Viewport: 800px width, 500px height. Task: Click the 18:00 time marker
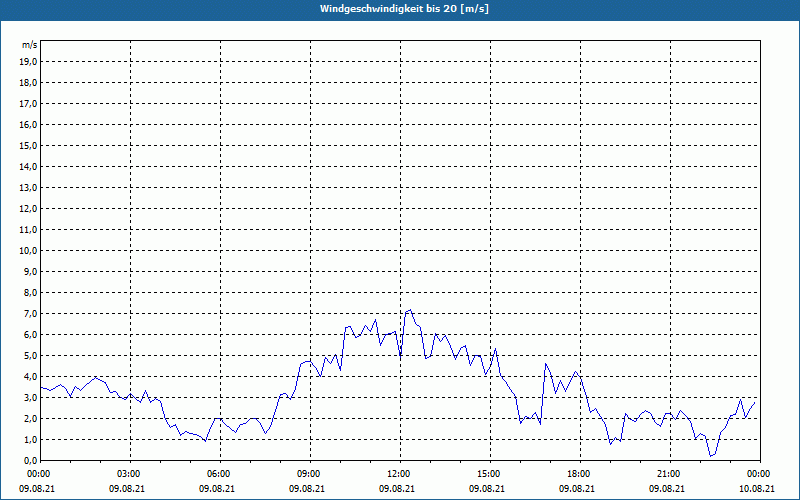coord(579,473)
